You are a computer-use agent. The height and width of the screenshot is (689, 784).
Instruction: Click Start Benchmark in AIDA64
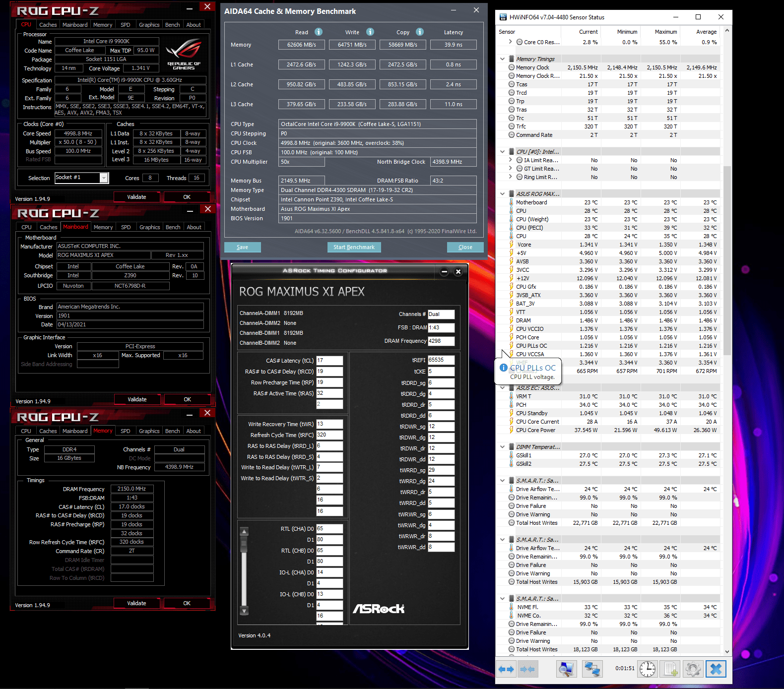[354, 247]
